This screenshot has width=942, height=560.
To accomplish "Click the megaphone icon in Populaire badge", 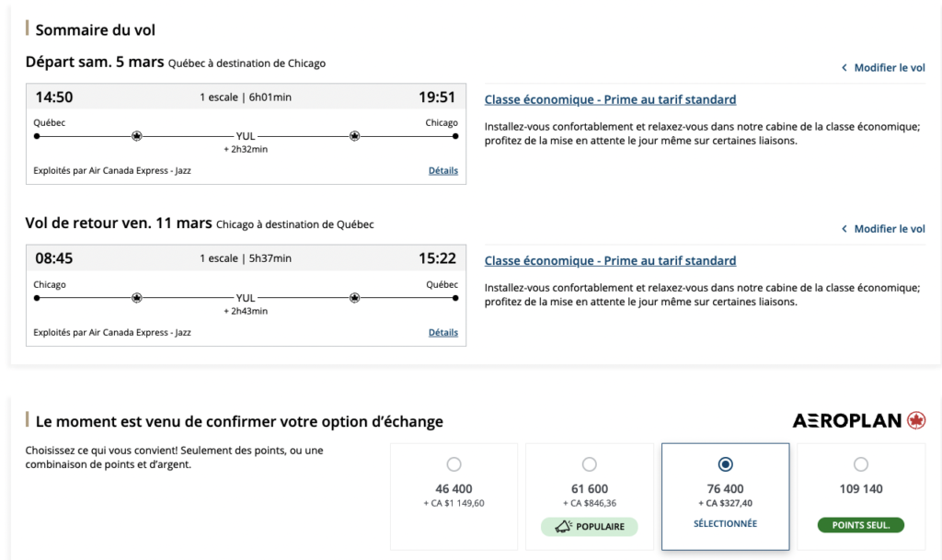I will (x=562, y=527).
